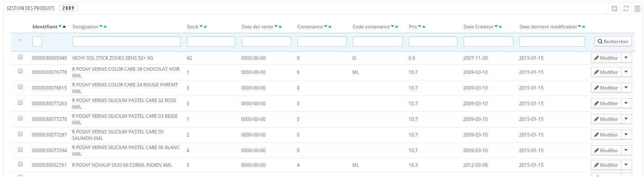
Task: Expand actions dropdown for row 0000030077263
Action: coord(626,103)
